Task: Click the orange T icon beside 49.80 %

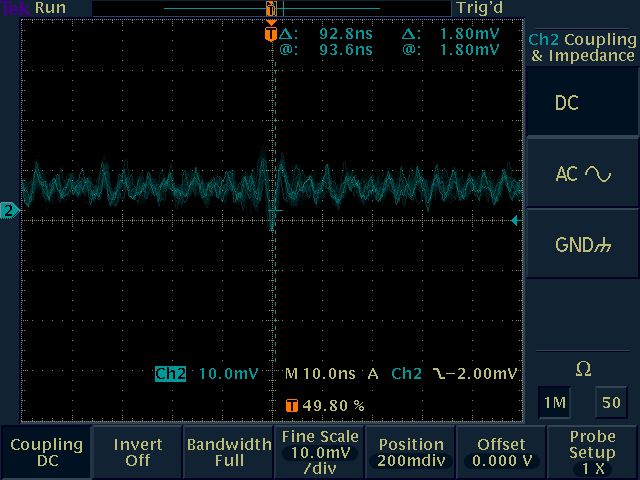Action: pos(292,406)
